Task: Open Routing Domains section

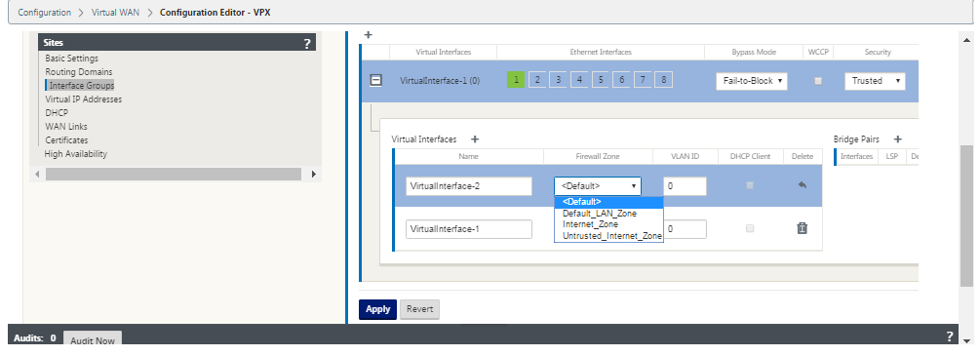Action: [x=79, y=72]
